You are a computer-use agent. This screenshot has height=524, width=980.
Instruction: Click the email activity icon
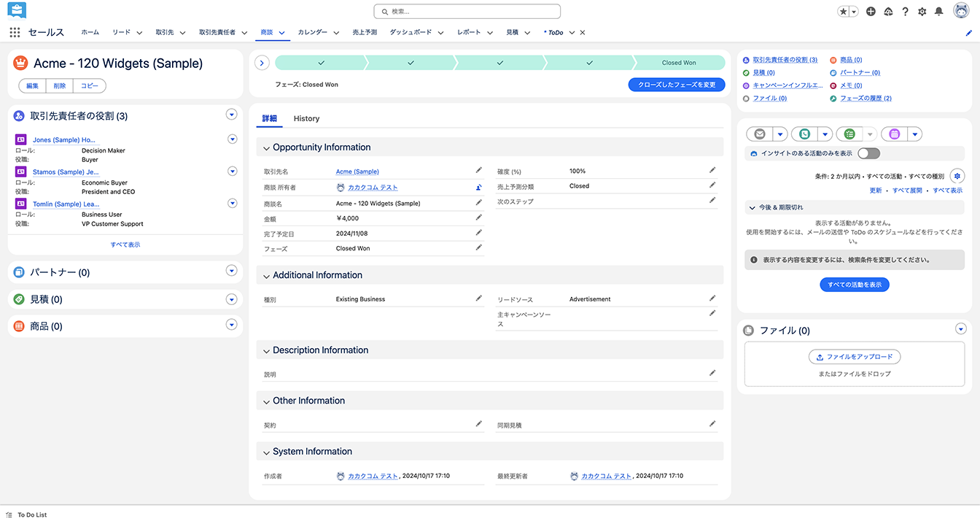760,134
